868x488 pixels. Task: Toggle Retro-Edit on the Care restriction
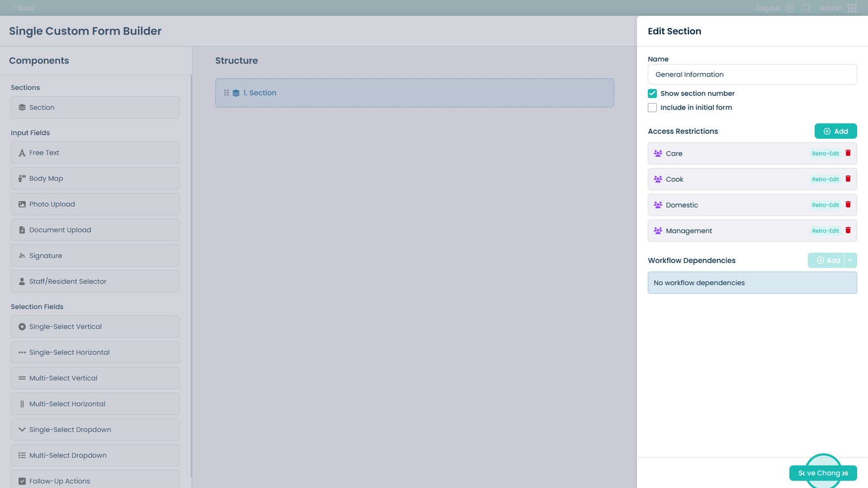[826, 153]
